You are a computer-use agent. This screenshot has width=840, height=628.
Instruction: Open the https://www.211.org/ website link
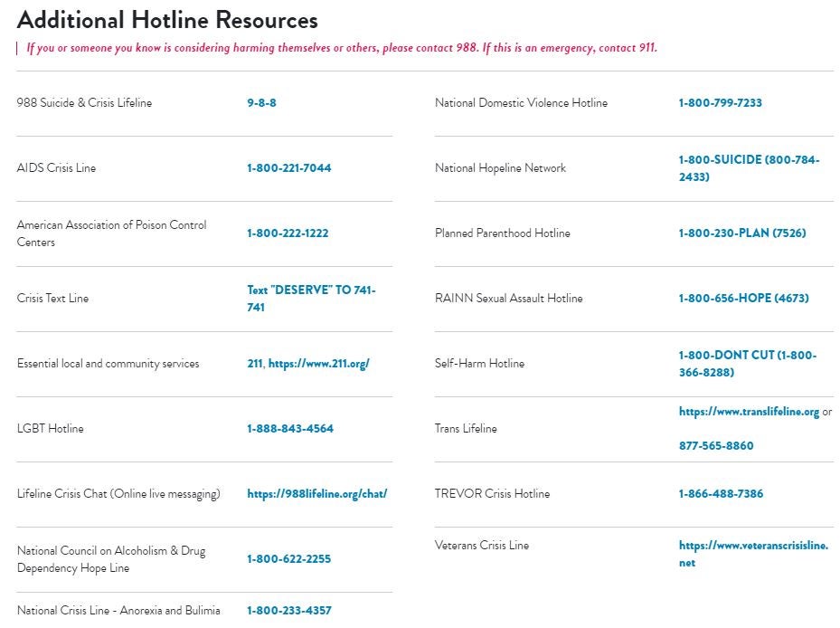pos(319,364)
